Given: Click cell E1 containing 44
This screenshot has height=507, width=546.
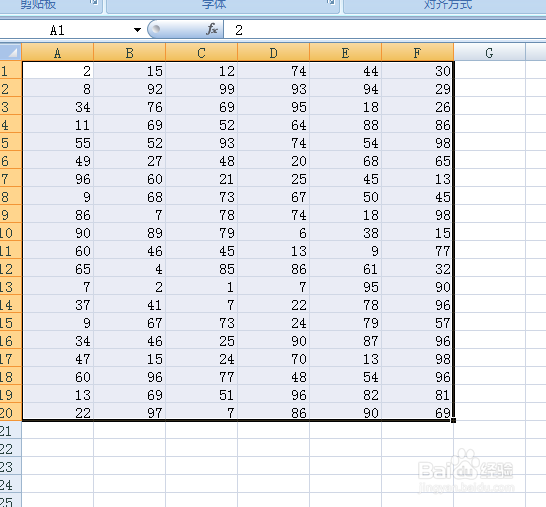Looking at the screenshot, I should [x=346, y=71].
